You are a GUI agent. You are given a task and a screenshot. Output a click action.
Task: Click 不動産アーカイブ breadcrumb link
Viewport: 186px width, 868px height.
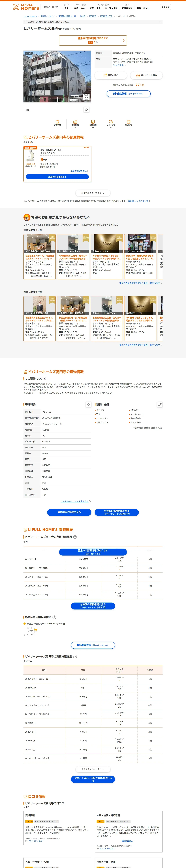click(48, 16)
